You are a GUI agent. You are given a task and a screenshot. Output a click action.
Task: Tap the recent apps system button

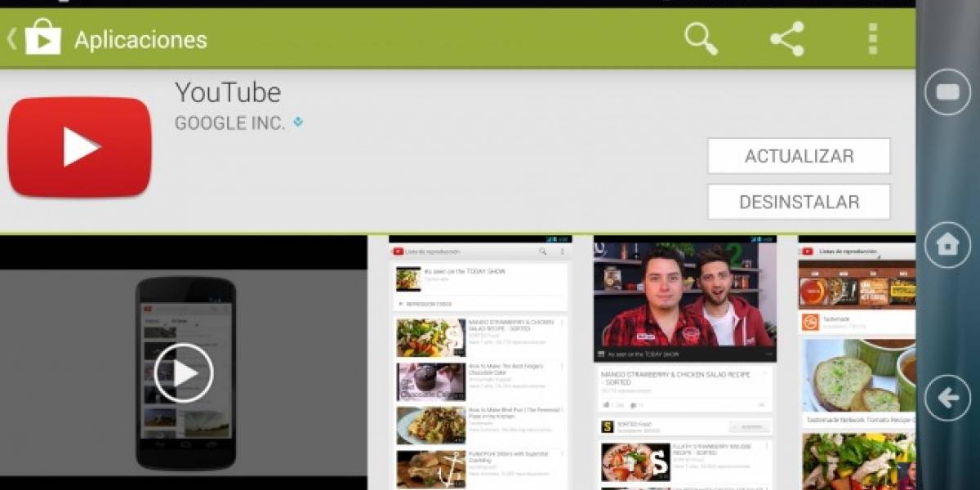tap(947, 92)
